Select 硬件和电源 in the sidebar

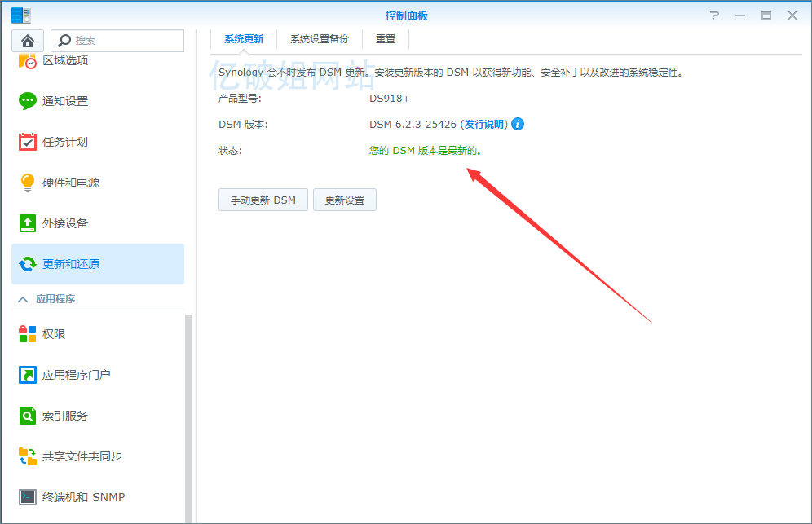pyautogui.click(x=98, y=183)
